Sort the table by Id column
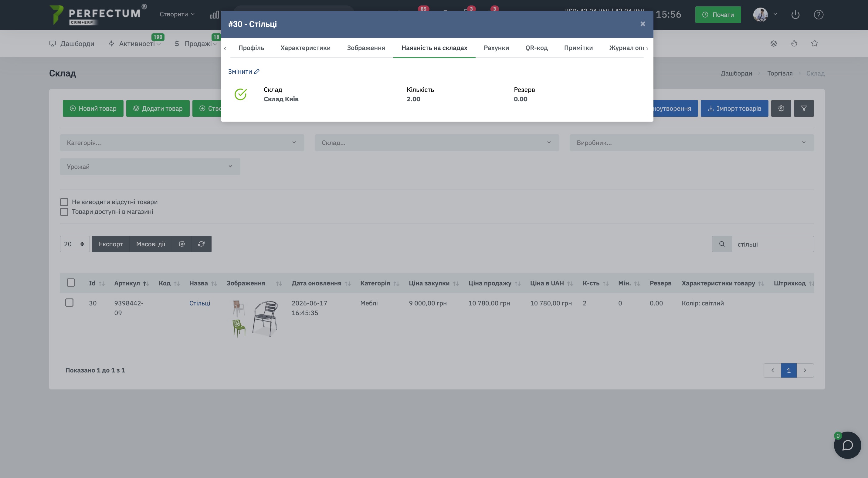 [101, 284]
